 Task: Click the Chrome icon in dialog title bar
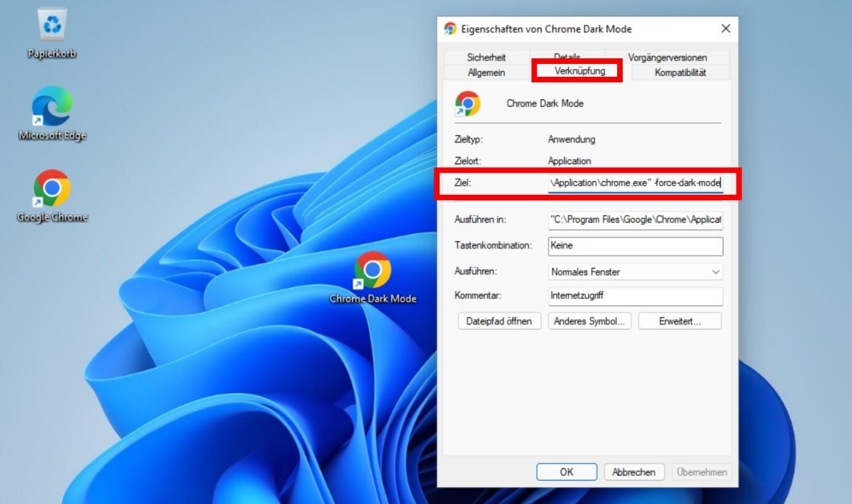click(x=451, y=29)
